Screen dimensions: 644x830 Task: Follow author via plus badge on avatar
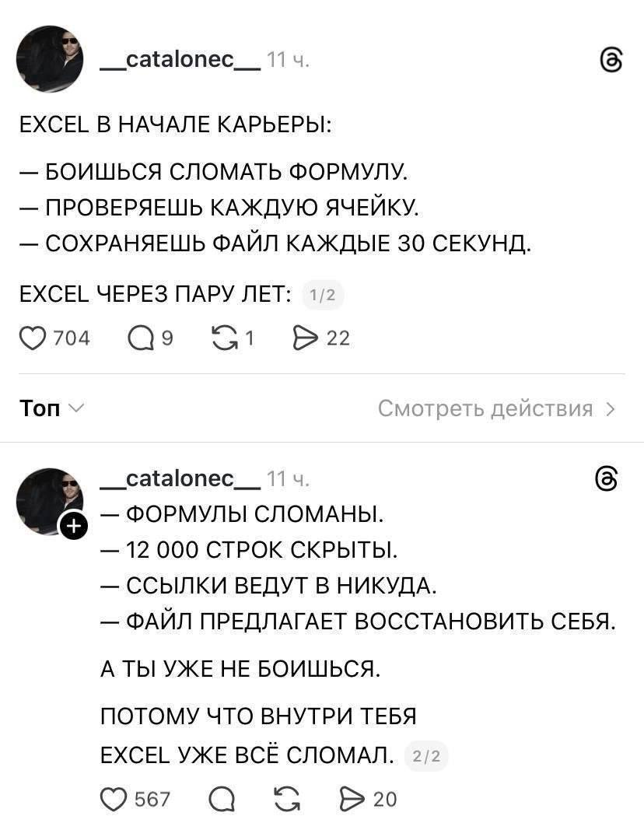pos(74,526)
